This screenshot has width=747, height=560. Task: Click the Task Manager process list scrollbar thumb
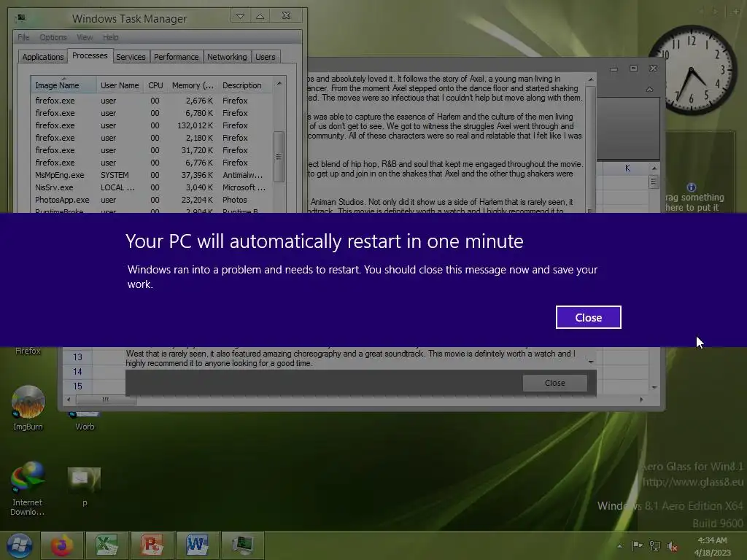pos(279,156)
